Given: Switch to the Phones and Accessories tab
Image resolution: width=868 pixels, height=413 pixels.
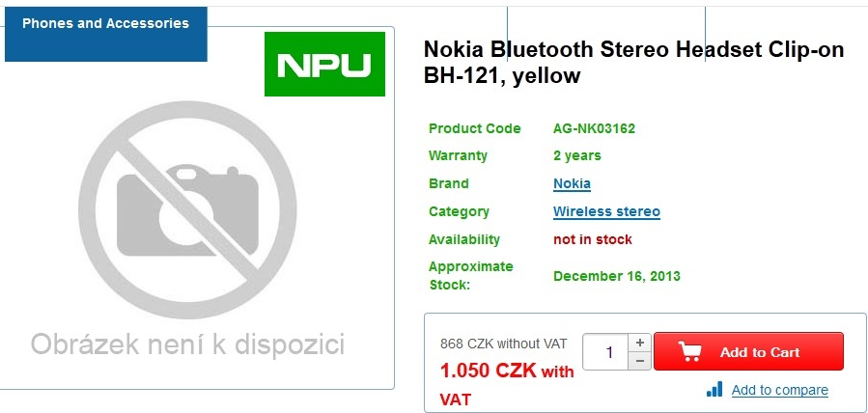Looking at the screenshot, I should pos(106,24).
